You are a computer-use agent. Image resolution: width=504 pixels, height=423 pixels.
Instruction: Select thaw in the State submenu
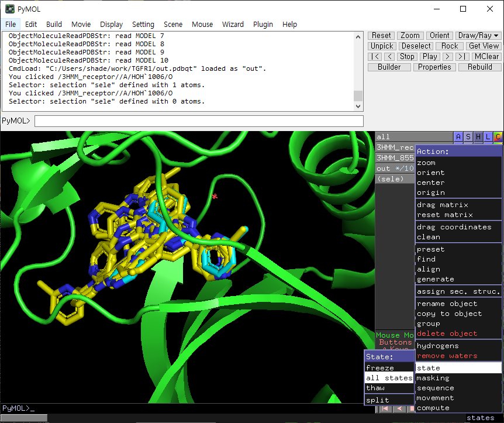point(389,388)
